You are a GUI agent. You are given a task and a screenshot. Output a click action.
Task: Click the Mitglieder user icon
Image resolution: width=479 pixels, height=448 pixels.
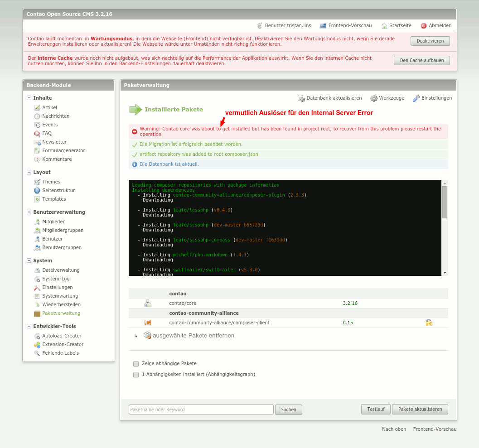pyautogui.click(x=37, y=222)
